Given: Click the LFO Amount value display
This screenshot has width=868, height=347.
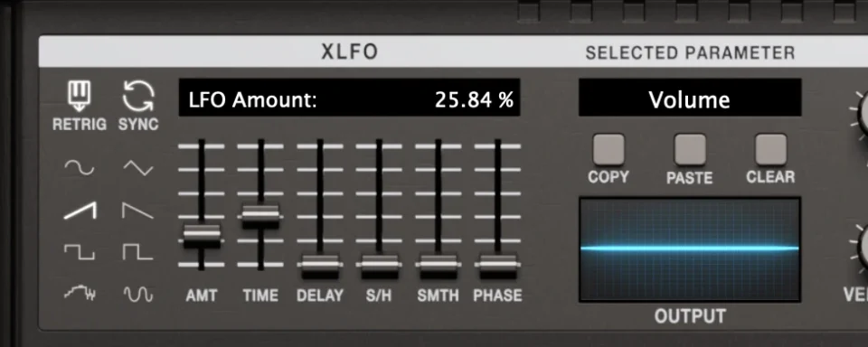Looking at the screenshot, I should (x=349, y=98).
